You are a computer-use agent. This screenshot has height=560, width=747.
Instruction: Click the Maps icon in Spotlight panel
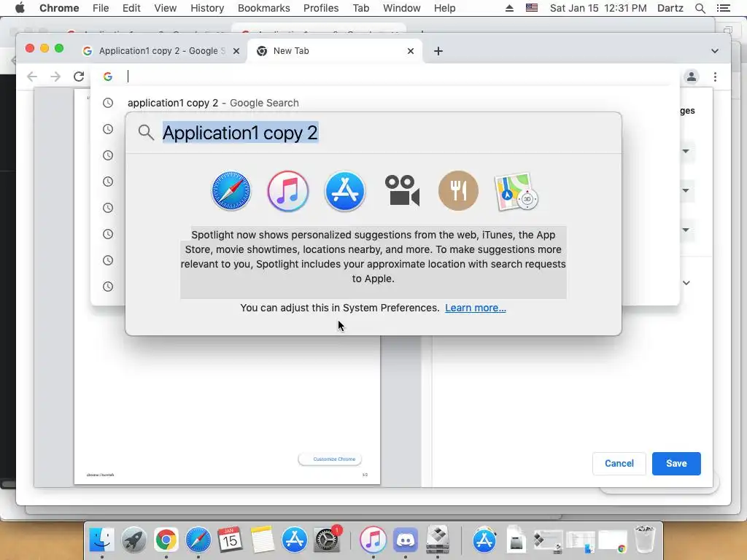[x=516, y=192]
